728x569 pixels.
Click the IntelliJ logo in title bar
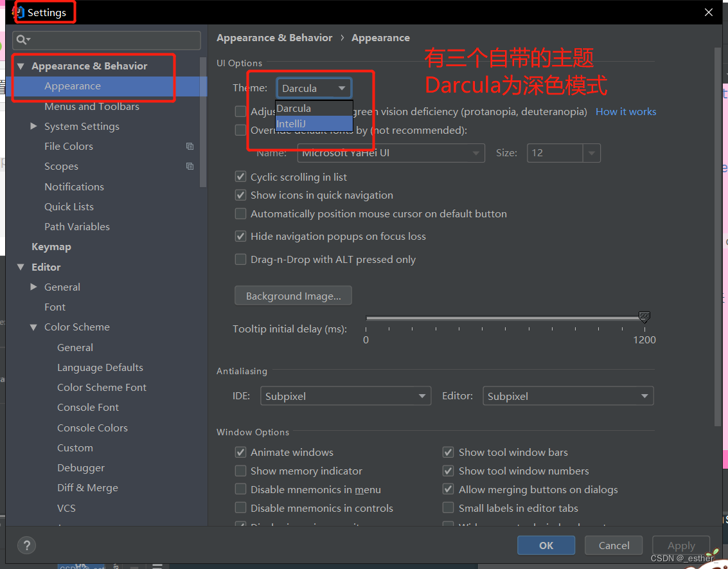pyautogui.click(x=17, y=13)
